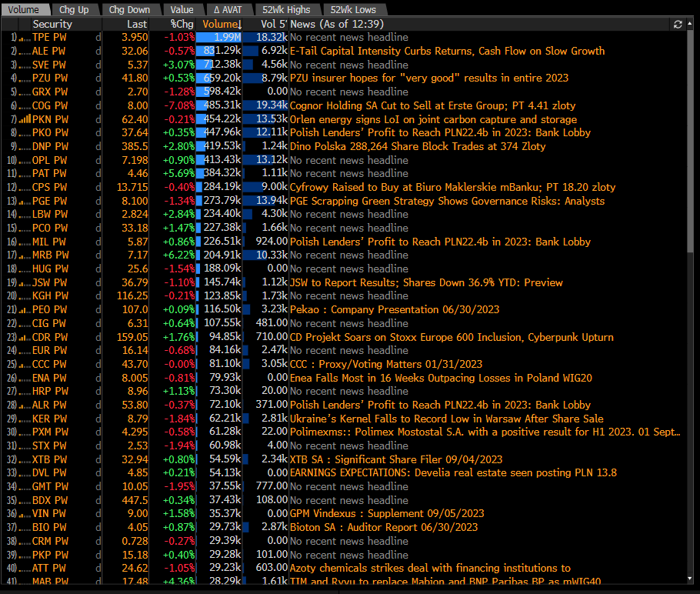Click the vertical scrollbar thumb
This screenshot has height=594, width=700.
click(x=690, y=140)
